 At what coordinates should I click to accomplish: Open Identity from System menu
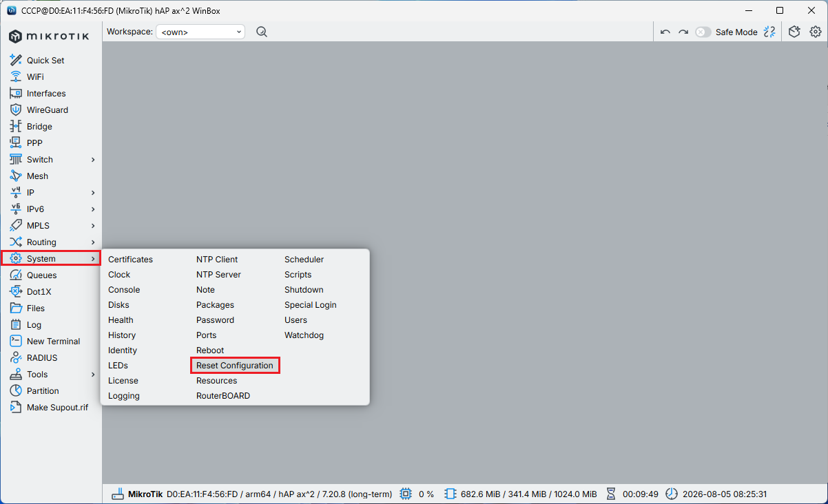tap(123, 350)
